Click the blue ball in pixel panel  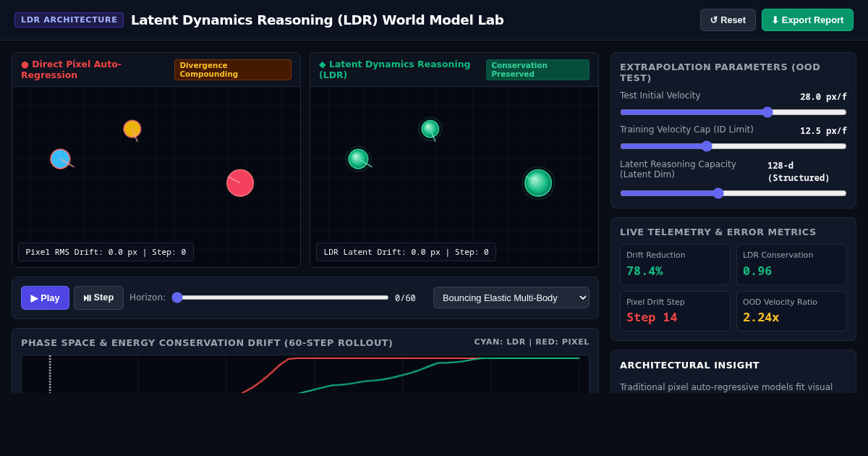[60, 159]
